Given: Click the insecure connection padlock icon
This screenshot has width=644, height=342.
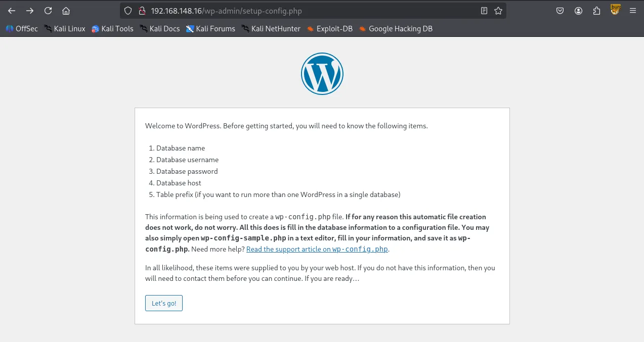Looking at the screenshot, I should point(141,11).
